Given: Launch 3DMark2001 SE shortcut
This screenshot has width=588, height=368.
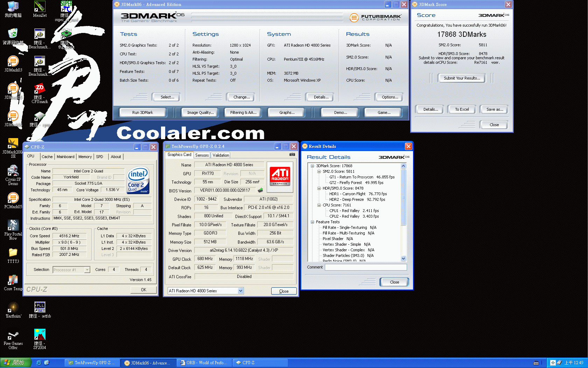Looking at the screenshot, I should pyautogui.click(x=13, y=148).
